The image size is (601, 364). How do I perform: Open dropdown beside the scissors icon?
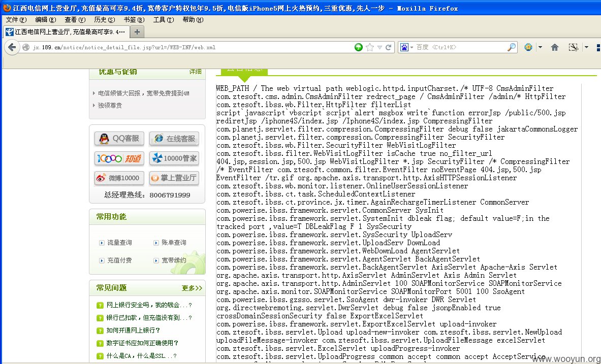coord(586,48)
